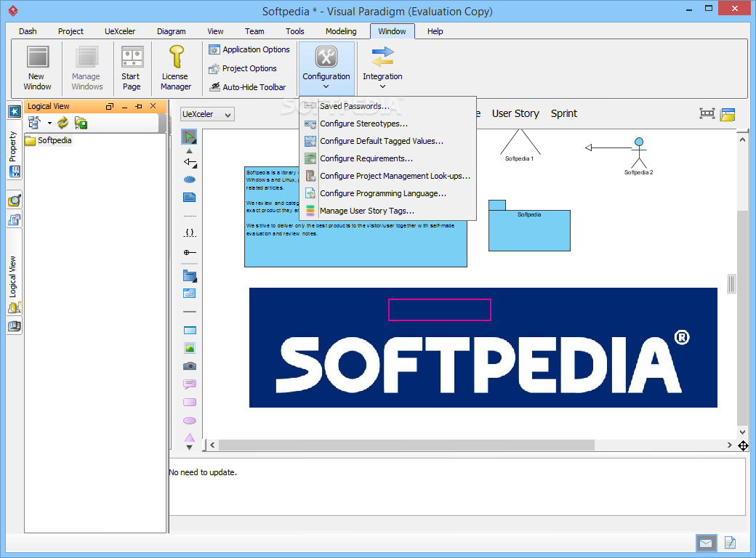
Task: Choose Configure Programming Language
Action: (x=388, y=193)
